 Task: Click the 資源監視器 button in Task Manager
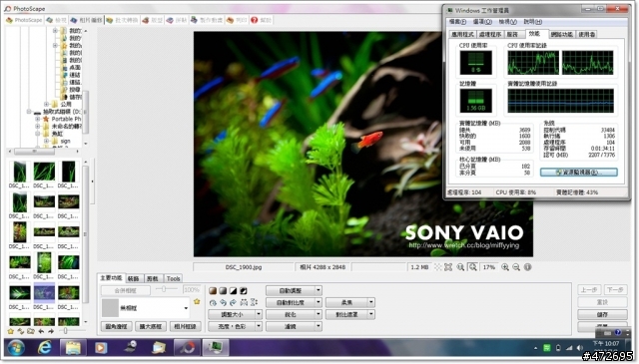click(x=579, y=173)
